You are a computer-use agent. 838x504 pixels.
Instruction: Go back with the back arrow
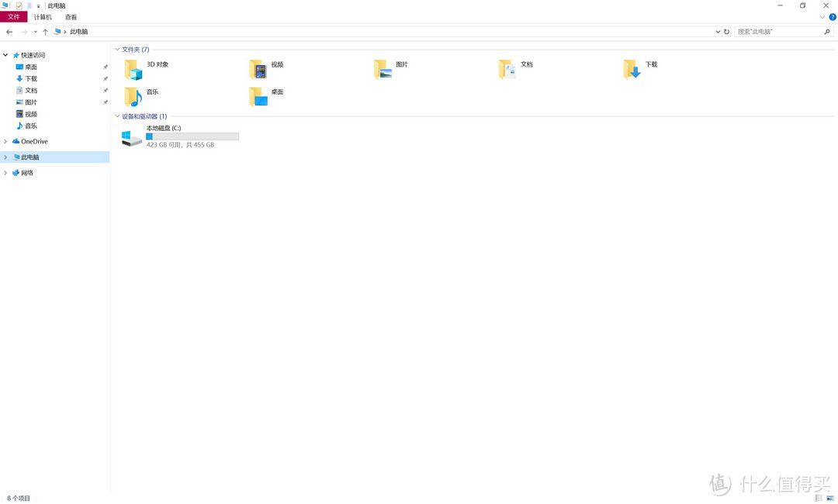[x=9, y=32]
